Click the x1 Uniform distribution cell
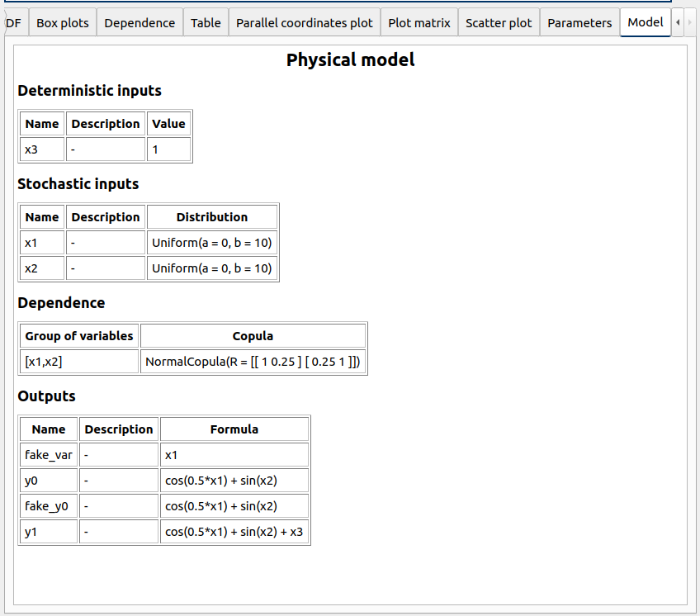The image size is (700, 616). (x=211, y=242)
